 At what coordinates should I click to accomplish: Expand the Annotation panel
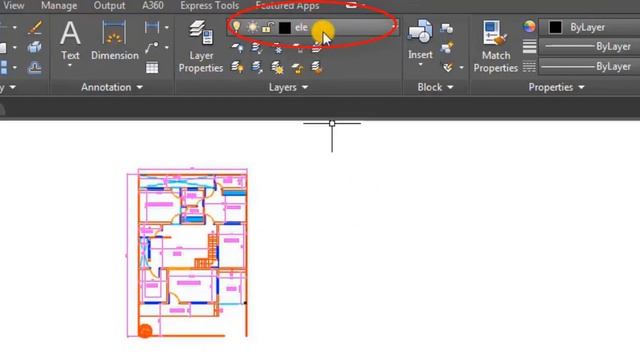pyautogui.click(x=112, y=87)
